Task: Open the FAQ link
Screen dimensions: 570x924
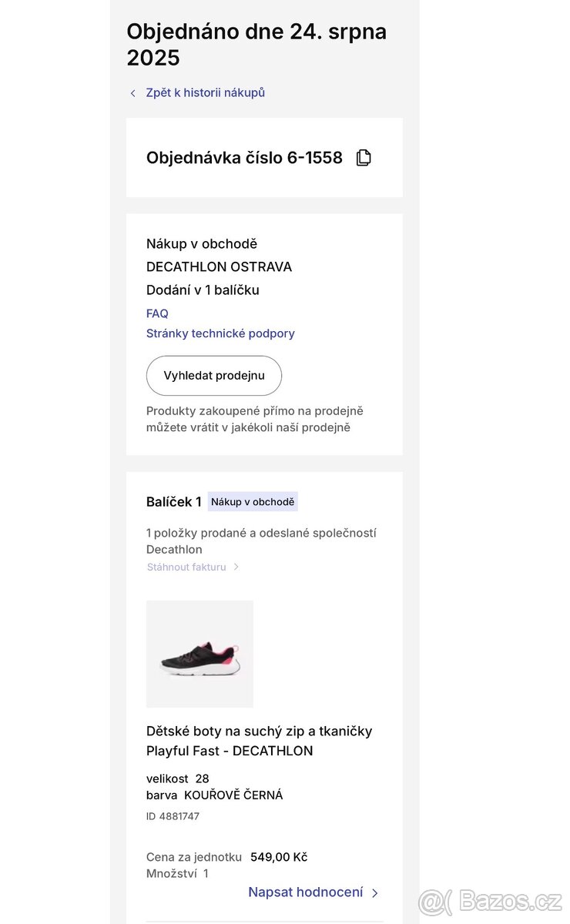Action: click(x=157, y=313)
